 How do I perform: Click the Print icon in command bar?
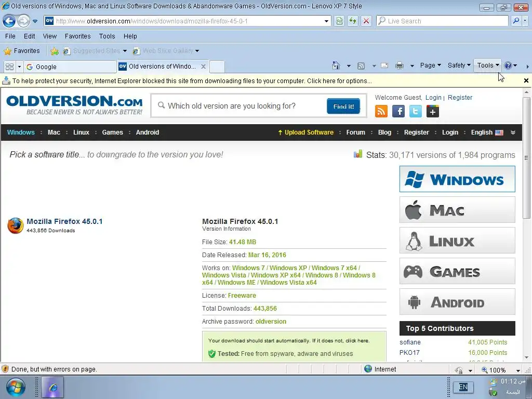400,65
